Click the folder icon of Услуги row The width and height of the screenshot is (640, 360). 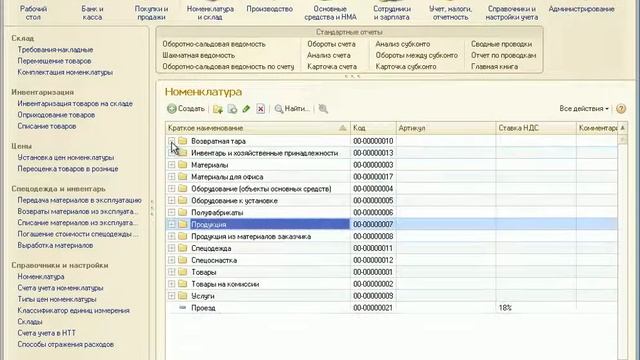(x=182, y=296)
